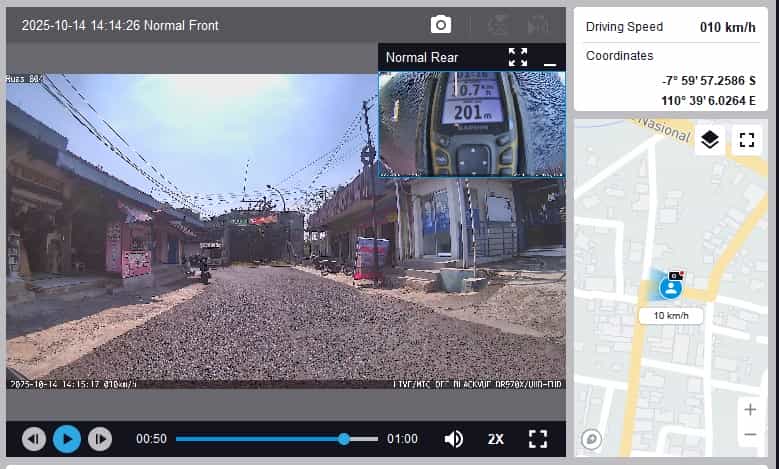Zoom in on the map
The width and height of the screenshot is (779, 469).
(750, 409)
